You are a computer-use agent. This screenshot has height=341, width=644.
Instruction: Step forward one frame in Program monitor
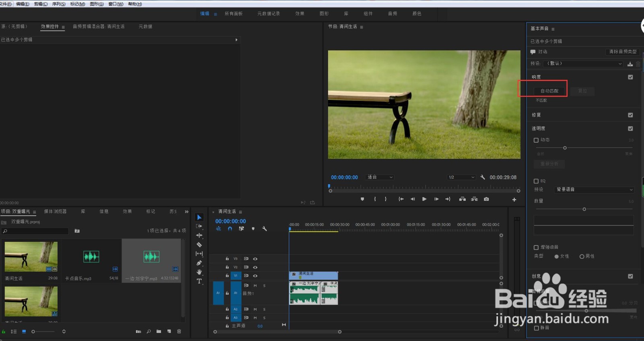tap(436, 199)
